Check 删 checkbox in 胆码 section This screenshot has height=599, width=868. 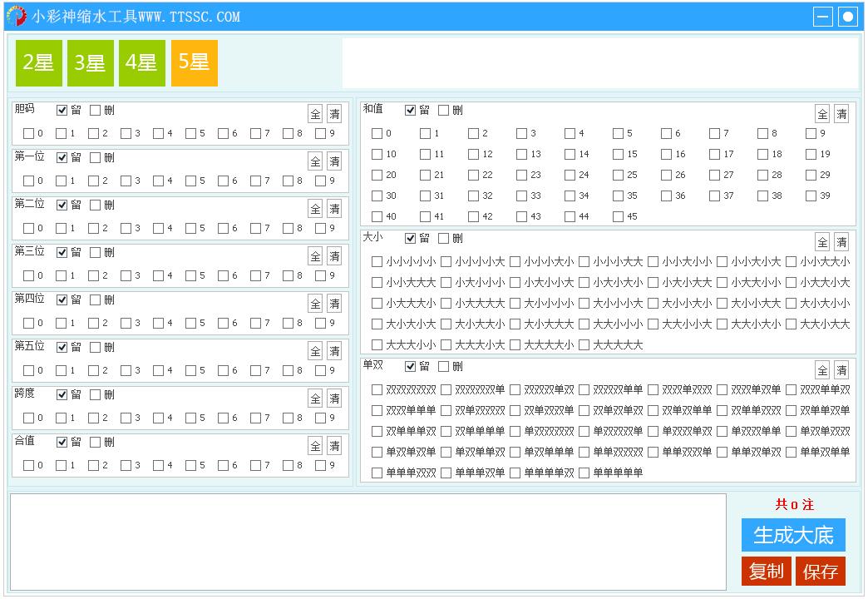(96, 111)
